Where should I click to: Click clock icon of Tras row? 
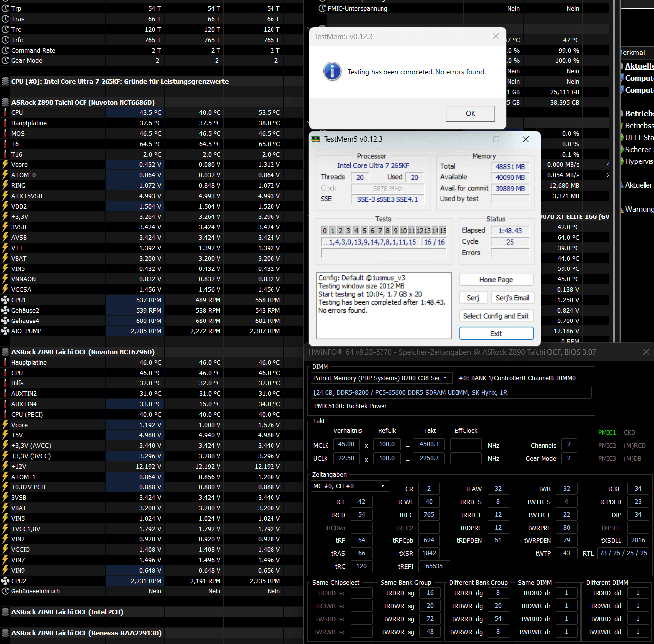pyautogui.click(x=5, y=19)
